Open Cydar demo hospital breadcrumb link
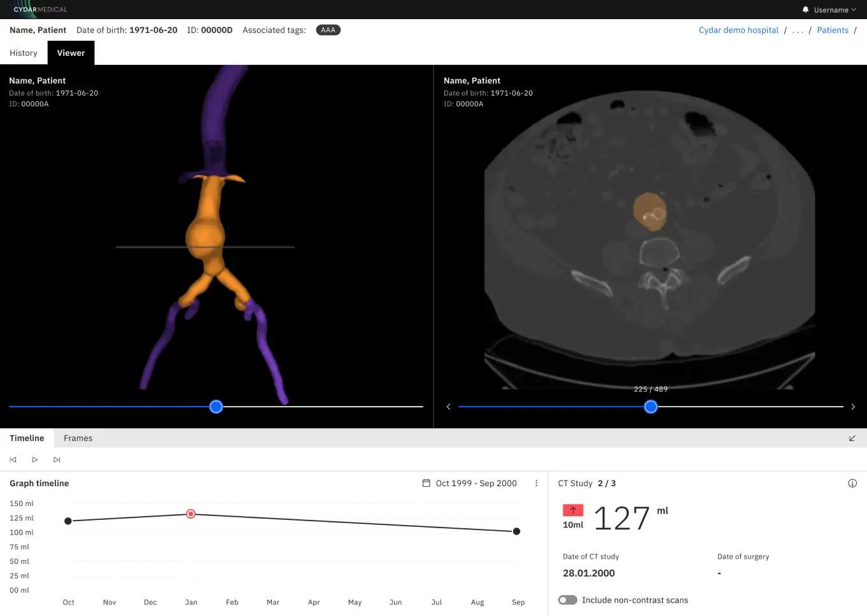This screenshot has width=867, height=616. (738, 30)
